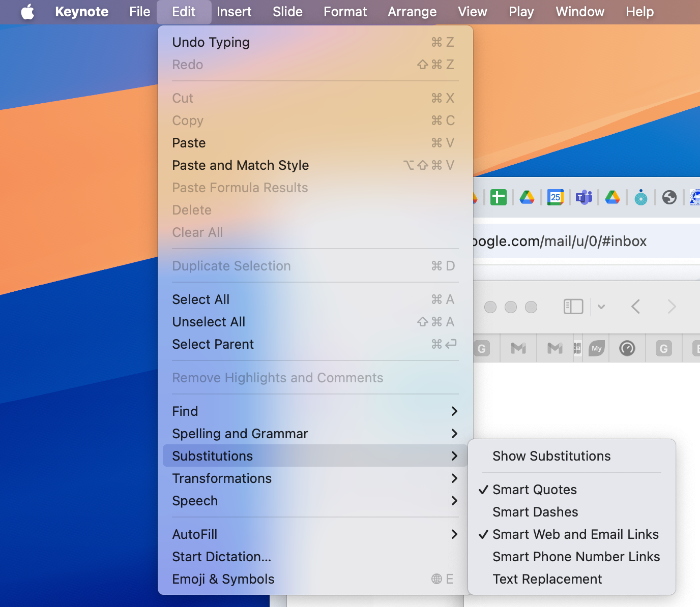
Task: Select the speedometer gauge Safari tab
Action: [627, 348]
